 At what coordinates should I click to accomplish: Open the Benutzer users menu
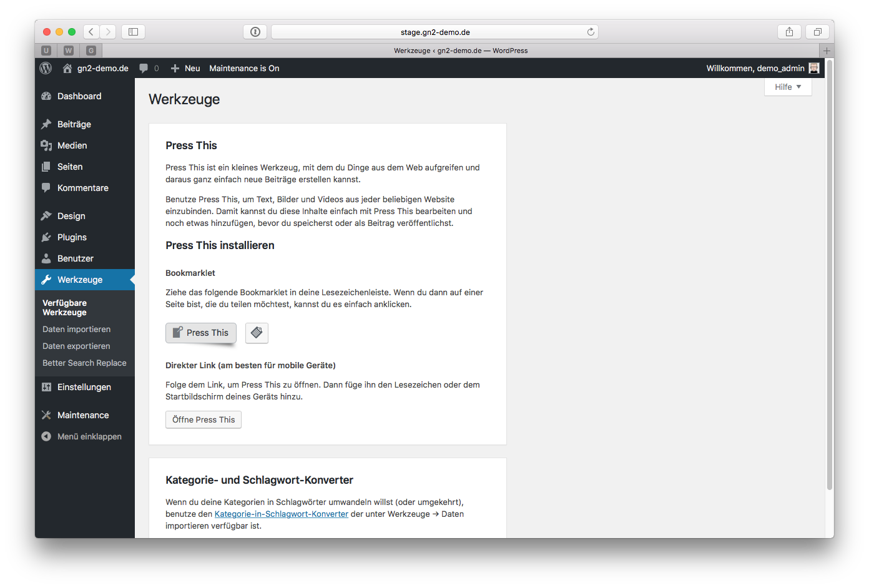[x=85, y=258]
